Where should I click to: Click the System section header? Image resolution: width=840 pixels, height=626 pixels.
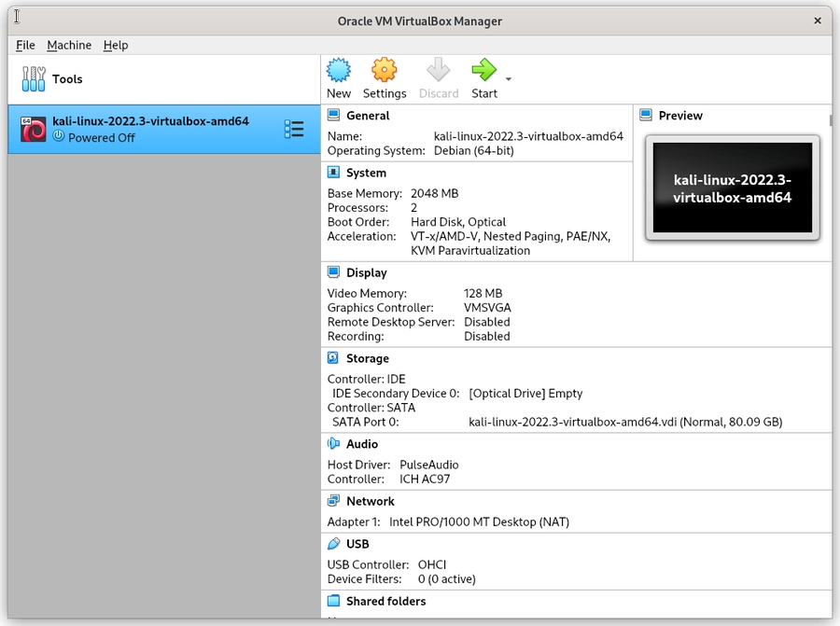coord(366,173)
